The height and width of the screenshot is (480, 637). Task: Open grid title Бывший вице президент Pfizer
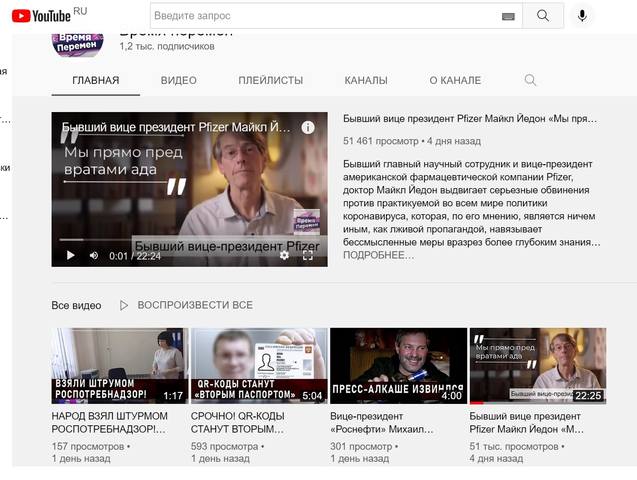tap(526, 422)
